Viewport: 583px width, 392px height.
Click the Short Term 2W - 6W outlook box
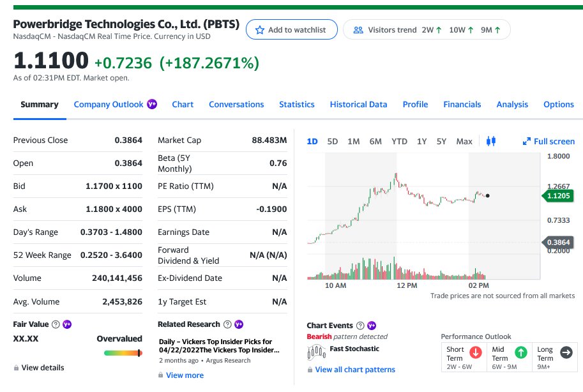(464, 358)
